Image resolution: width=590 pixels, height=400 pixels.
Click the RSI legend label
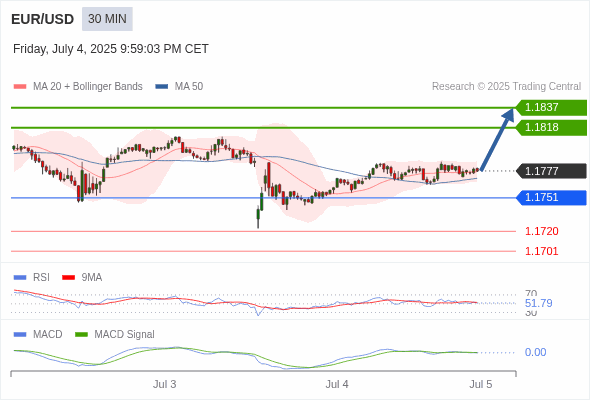41,278
